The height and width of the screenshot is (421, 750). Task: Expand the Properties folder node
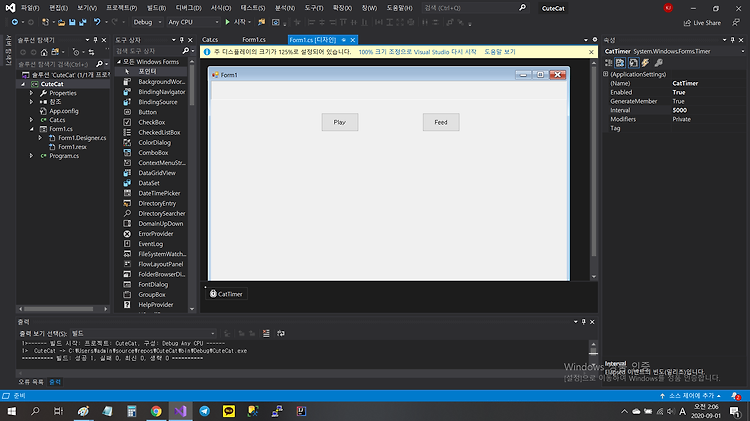[x=32, y=93]
